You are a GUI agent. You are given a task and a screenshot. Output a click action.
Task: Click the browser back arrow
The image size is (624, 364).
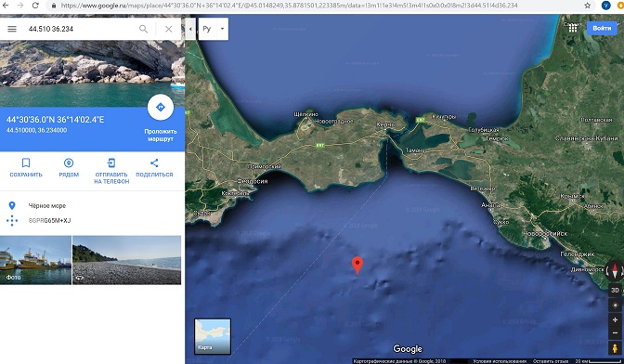point(6,6)
